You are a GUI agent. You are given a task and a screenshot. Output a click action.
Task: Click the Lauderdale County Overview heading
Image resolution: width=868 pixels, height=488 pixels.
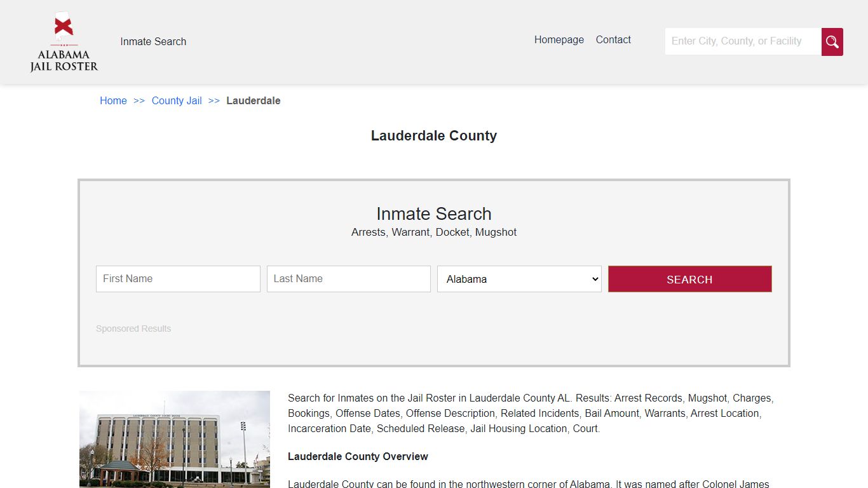(x=358, y=456)
